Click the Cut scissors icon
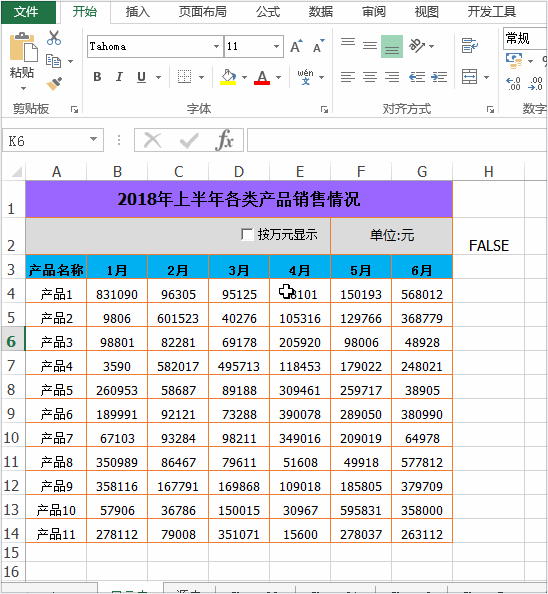 (54, 38)
